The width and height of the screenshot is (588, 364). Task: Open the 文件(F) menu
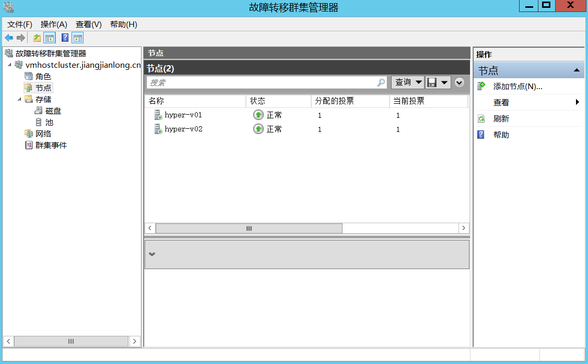click(20, 25)
